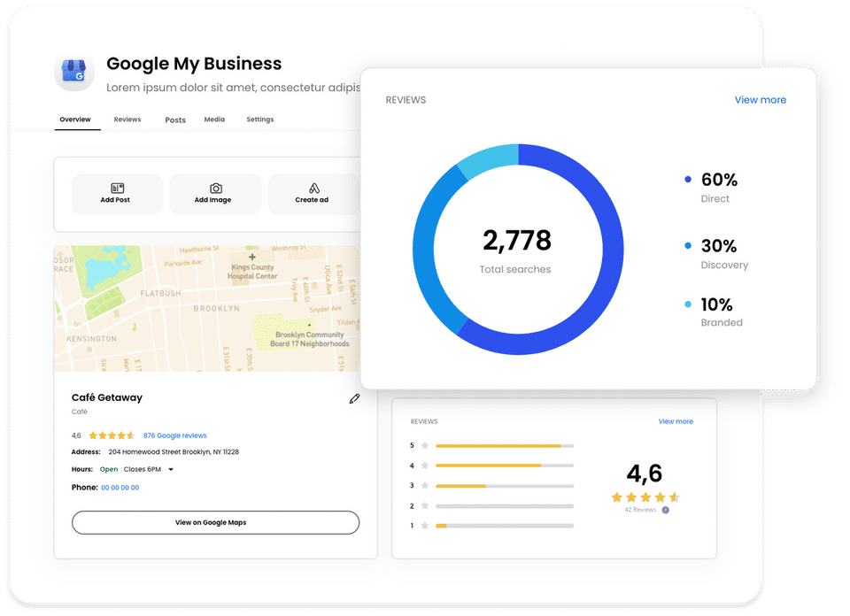Open the 876 Google reviews link
The width and height of the screenshot is (850, 616).
(x=175, y=435)
